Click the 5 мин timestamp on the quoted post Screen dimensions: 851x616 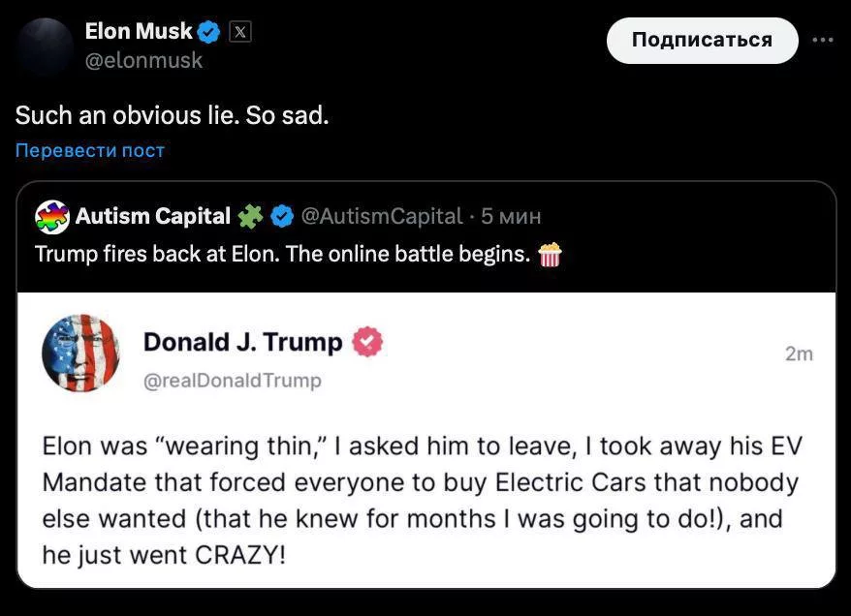[x=510, y=215]
